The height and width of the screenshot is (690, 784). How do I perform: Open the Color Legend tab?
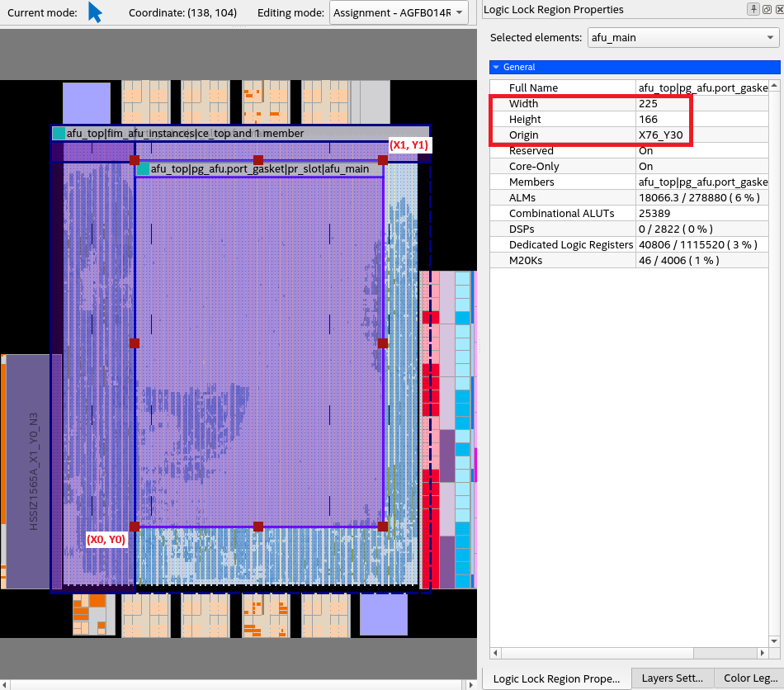pos(749,678)
